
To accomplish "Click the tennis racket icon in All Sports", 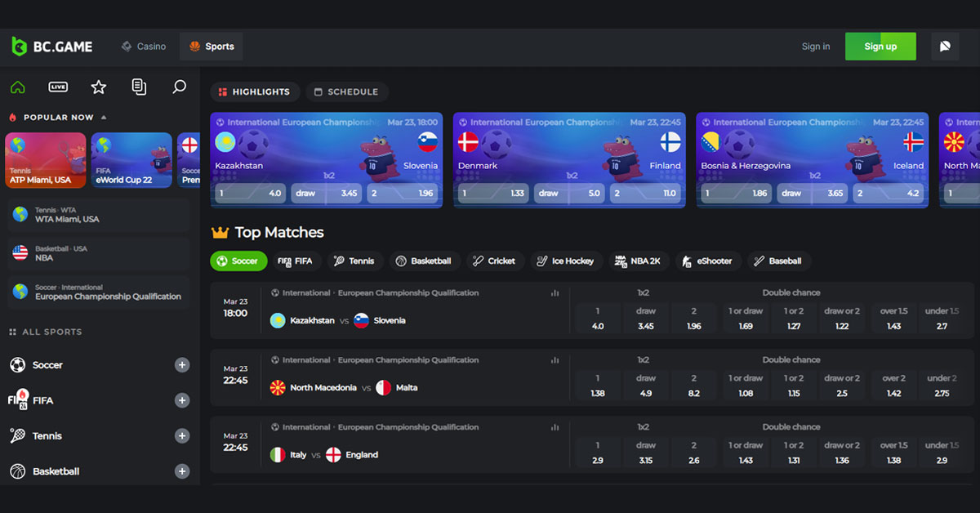I will click(x=17, y=436).
